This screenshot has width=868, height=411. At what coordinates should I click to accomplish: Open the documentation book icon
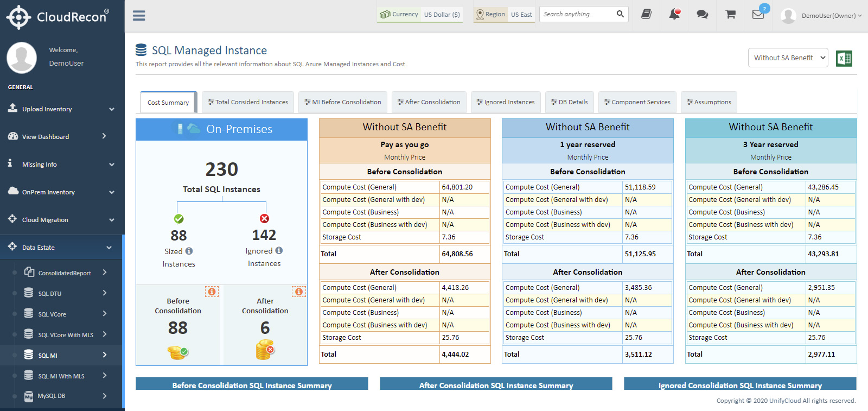click(646, 14)
